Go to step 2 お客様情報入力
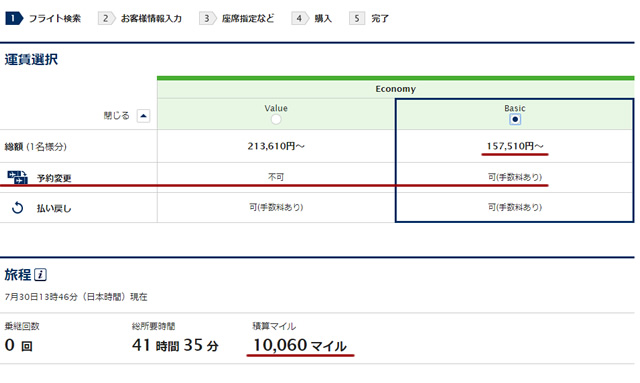Screen dimensions: 640x383 click(x=140, y=18)
